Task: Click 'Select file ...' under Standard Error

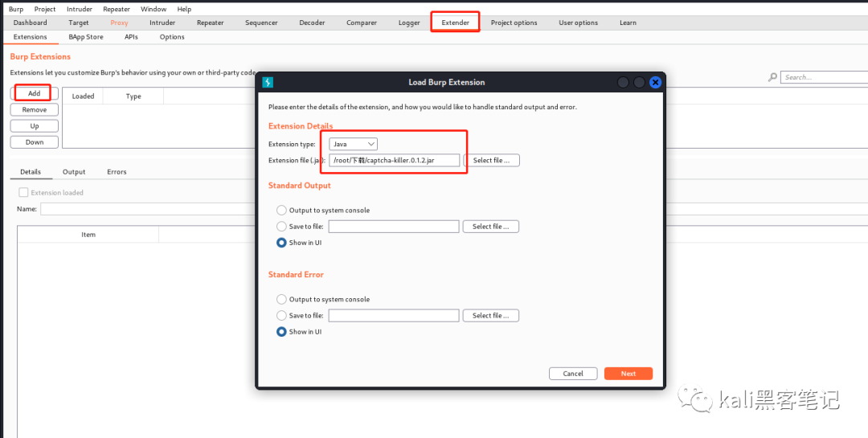Action: 491,316
